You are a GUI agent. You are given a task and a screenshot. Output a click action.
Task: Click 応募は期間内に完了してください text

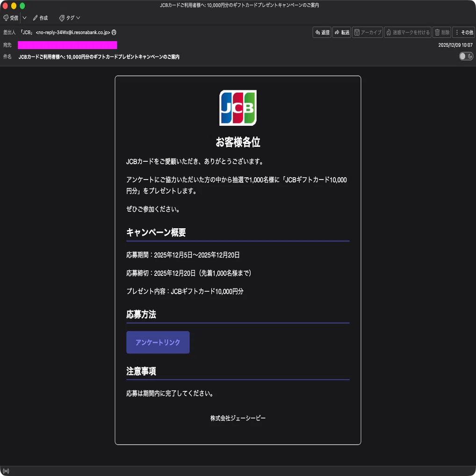(170, 393)
